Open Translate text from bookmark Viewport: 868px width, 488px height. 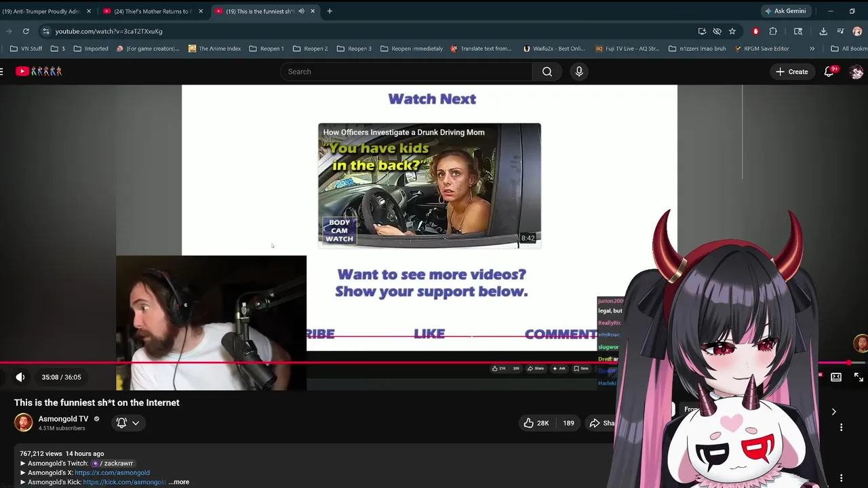481,49
